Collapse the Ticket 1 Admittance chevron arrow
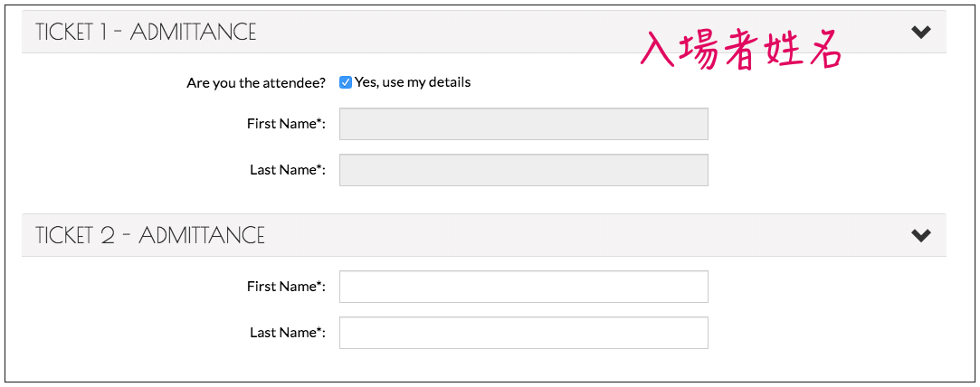This screenshot has width=980, height=387. coord(920,32)
